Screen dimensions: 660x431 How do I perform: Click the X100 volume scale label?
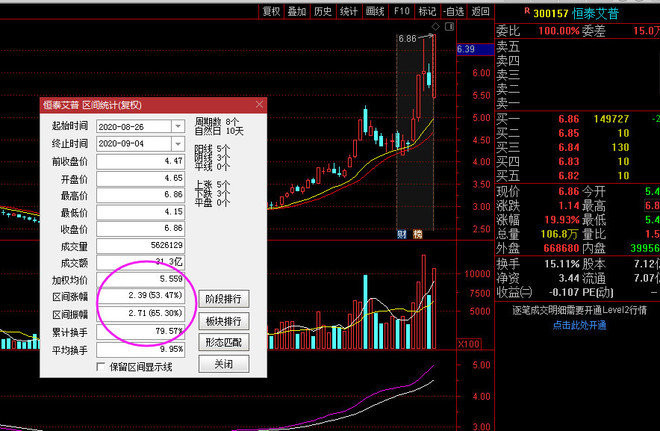(465, 344)
